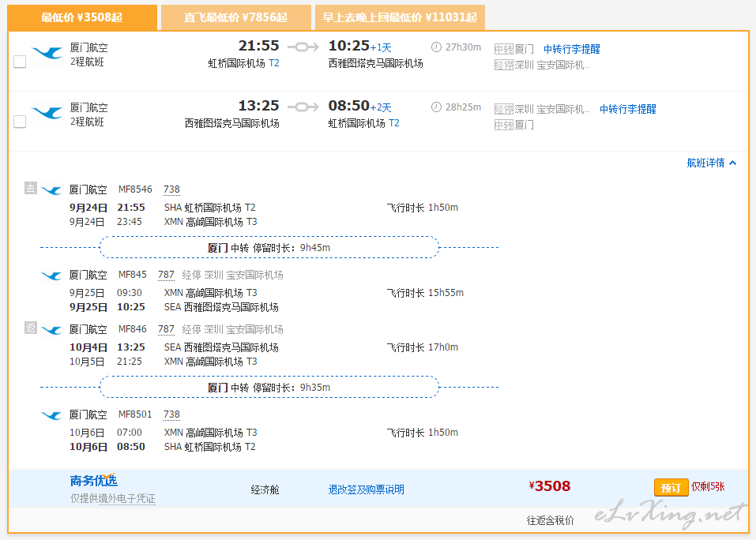756x540 pixels.
Task: Click the 中转 厦门 tag on outbound row
Action: point(514,49)
